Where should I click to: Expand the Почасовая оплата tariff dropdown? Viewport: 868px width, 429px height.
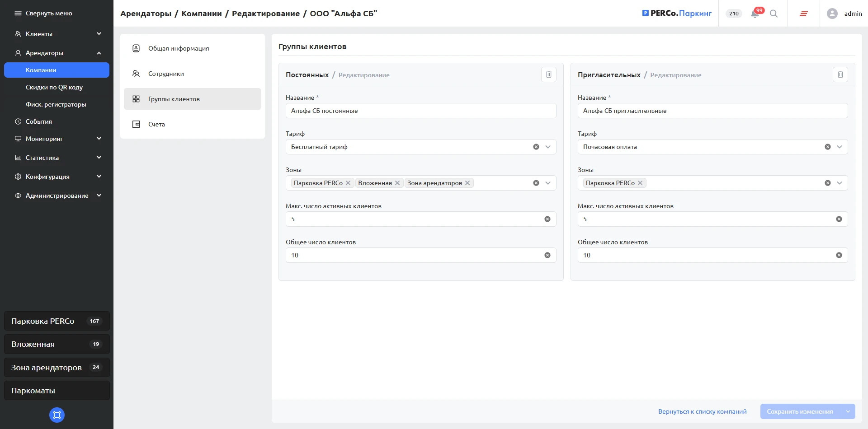click(x=840, y=147)
